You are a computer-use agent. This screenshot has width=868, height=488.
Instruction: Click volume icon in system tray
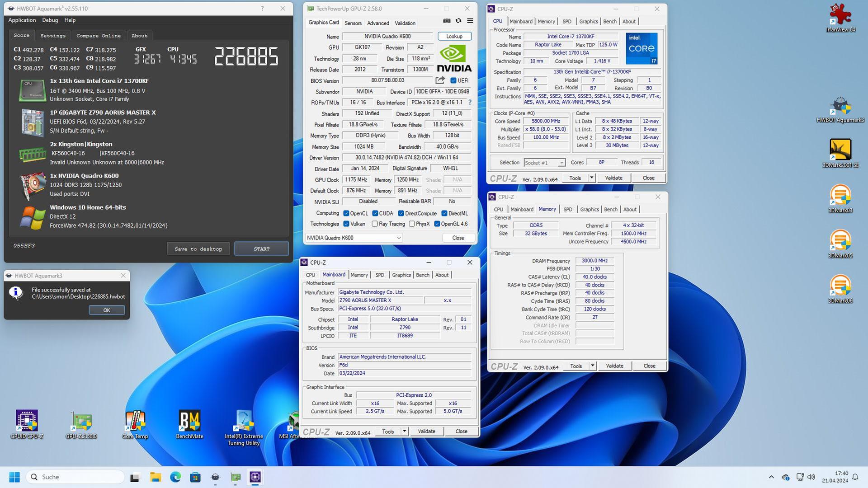(x=811, y=477)
